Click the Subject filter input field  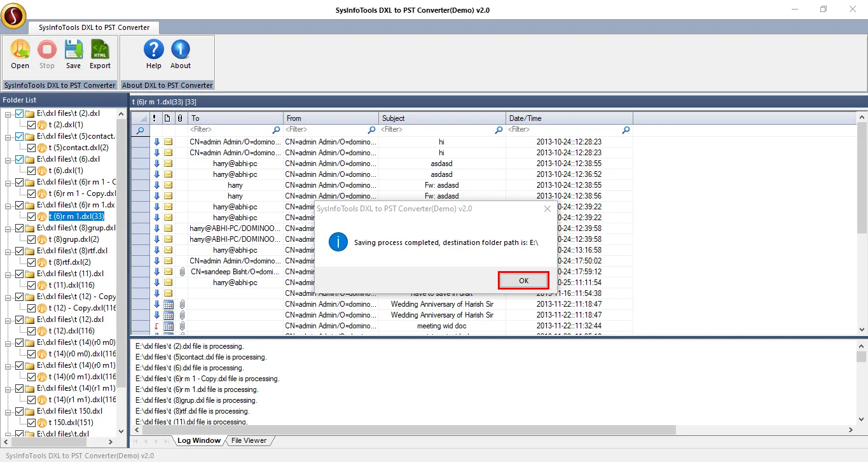(x=436, y=130)
